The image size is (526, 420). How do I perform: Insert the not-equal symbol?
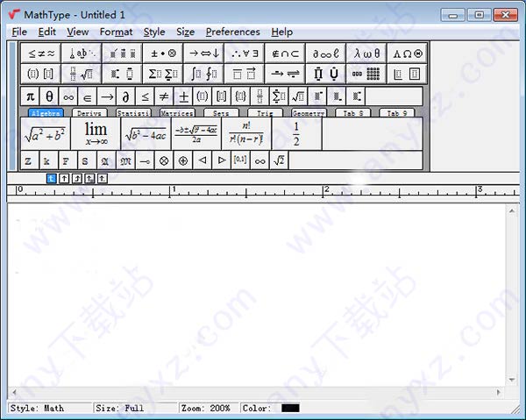(x=164, y=96)
